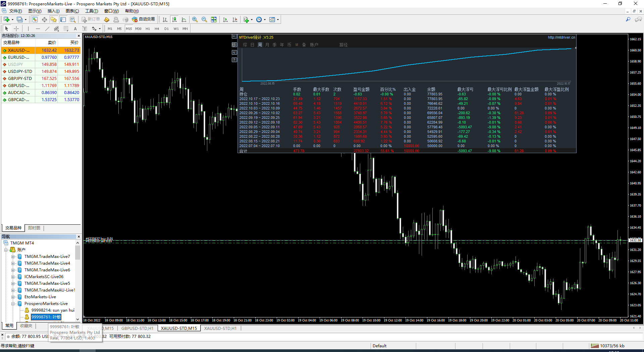
Task: Switch to D1 timeframe
Action: [x=166, y=29]
